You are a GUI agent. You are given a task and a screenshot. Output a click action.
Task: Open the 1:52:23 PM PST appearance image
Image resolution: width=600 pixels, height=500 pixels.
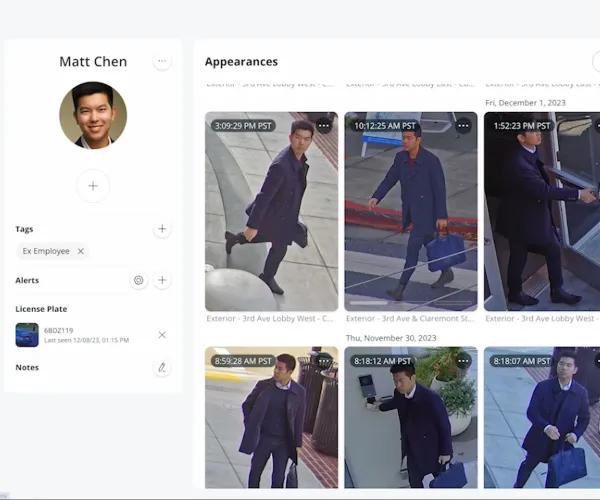(x=542, y=212)
